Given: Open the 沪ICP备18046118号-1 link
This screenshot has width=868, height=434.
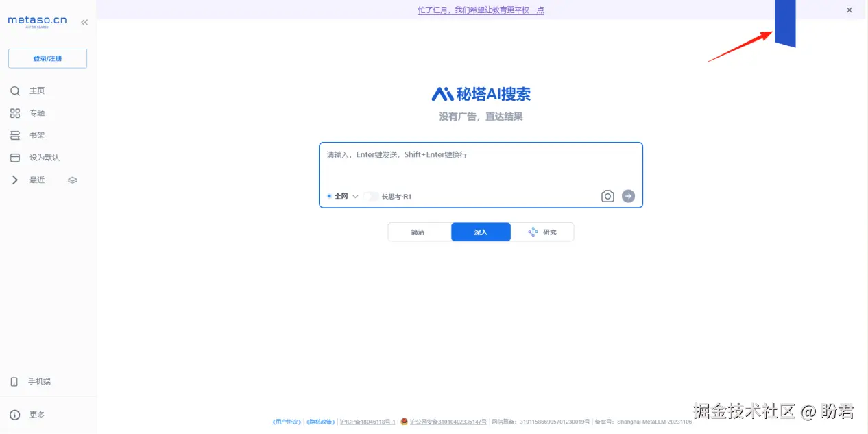Looking at the screenshot, I should 367,422.
